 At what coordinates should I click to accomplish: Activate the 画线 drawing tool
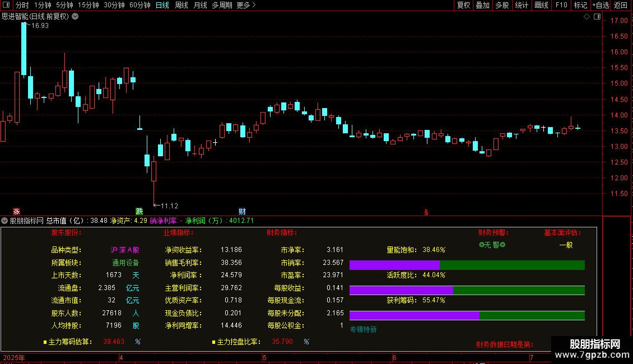[541, 5]
